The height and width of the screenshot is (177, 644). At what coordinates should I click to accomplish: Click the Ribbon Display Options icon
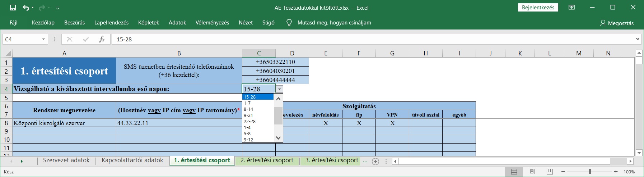click(572, 8)
